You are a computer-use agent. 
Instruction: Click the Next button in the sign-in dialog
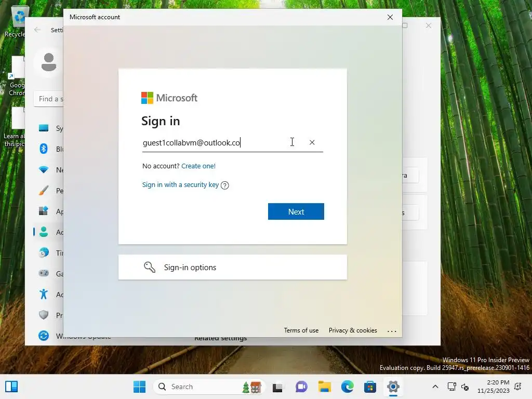point(296,211)
